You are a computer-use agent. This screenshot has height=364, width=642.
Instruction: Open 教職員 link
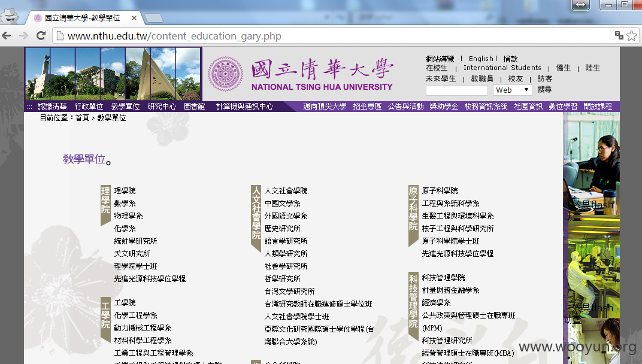coord(482,78)
